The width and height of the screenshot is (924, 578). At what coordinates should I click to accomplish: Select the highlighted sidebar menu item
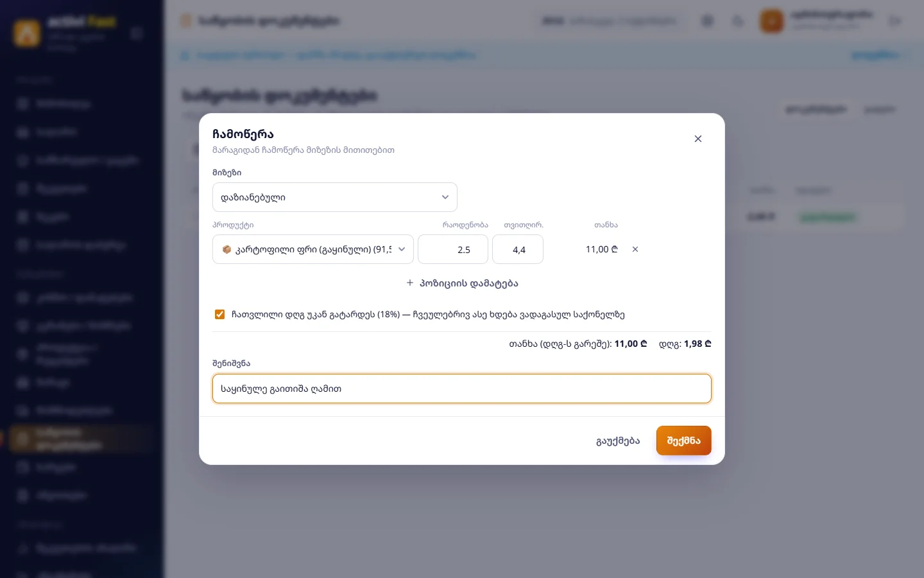pyautogui.click(x=81, y=439)
